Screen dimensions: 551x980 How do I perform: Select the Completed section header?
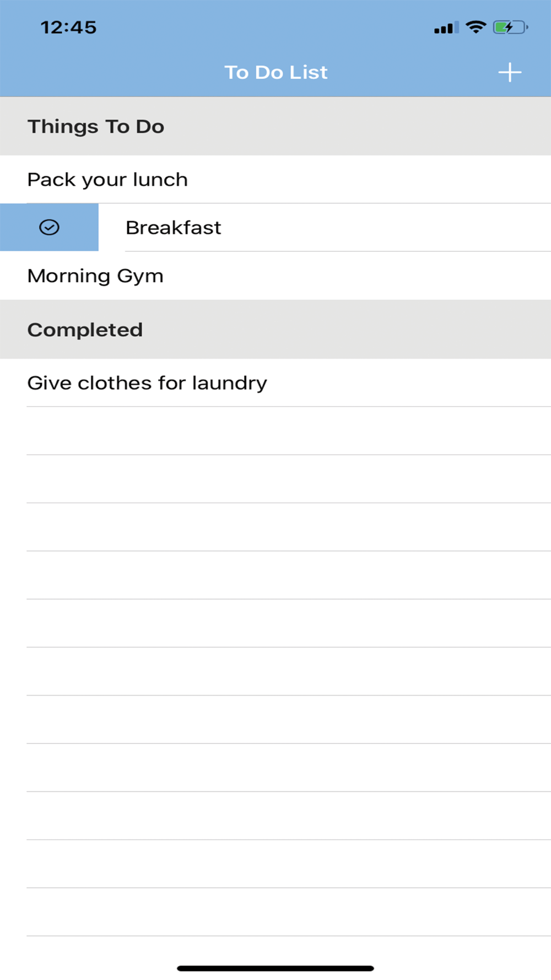[275, 330]
